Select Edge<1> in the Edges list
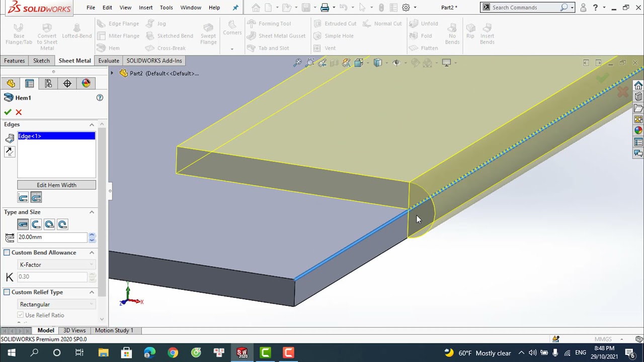Screen dimensions: 644x362 click(x=56, y=136)
